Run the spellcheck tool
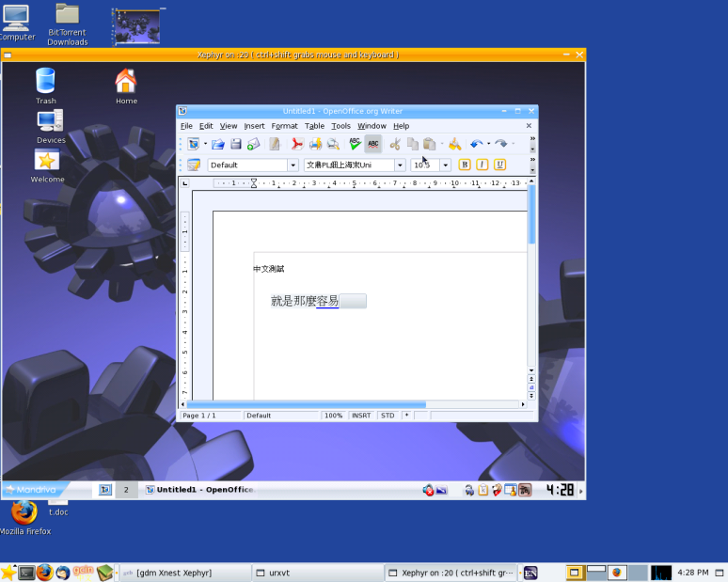The image size is (728, 582). pos(355,144)
